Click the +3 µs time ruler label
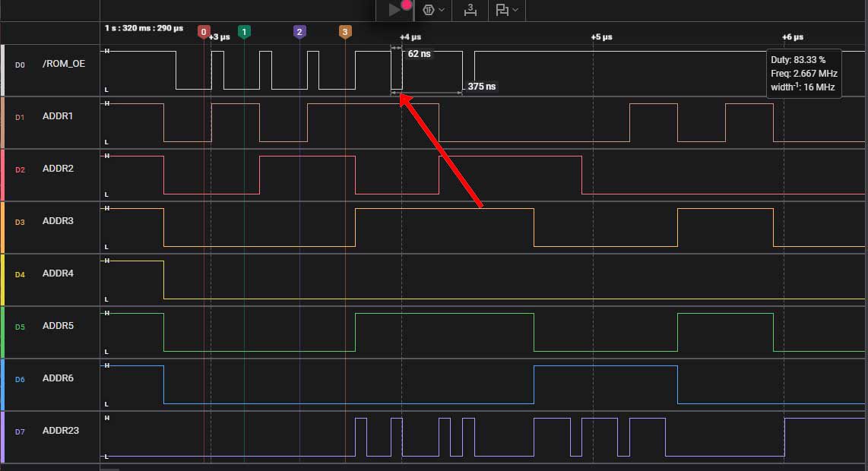Image resolution: width=868 pixels, height=471 pixels. coord(219,37)
